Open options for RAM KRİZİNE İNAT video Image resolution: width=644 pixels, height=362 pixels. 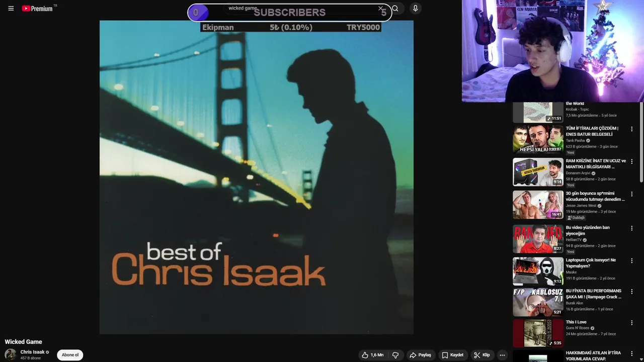tap(632, 162)
